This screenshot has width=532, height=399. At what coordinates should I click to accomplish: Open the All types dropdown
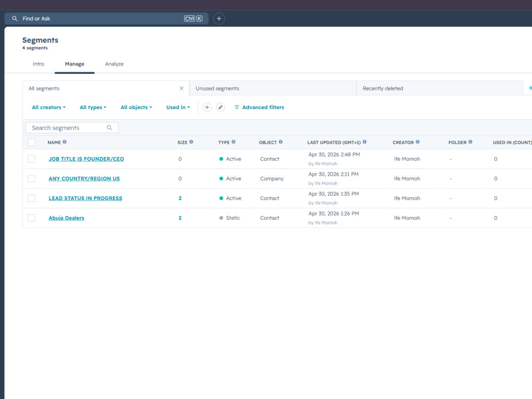93,107
